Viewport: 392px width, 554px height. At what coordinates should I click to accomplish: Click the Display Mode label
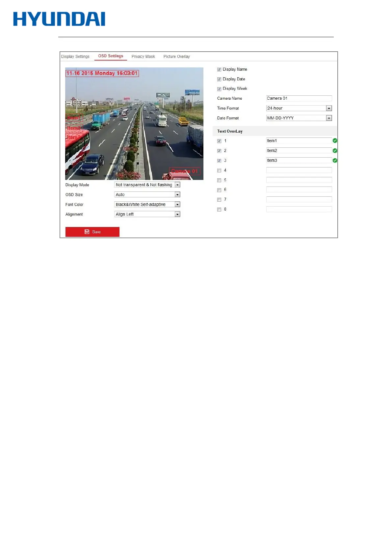tap(77, 185)
